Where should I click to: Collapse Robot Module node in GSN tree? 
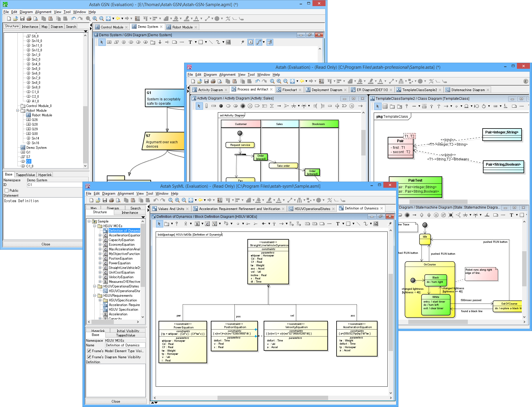pos(18,111)
